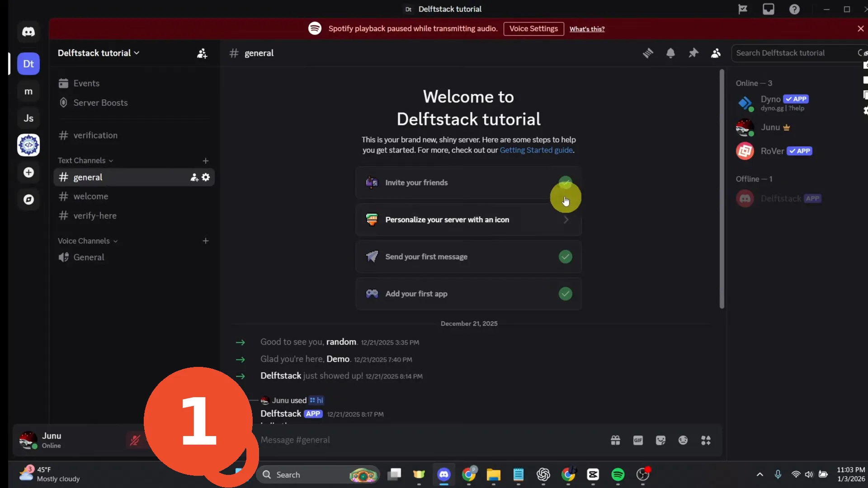Open What's this? link

[x=587, y=29]
